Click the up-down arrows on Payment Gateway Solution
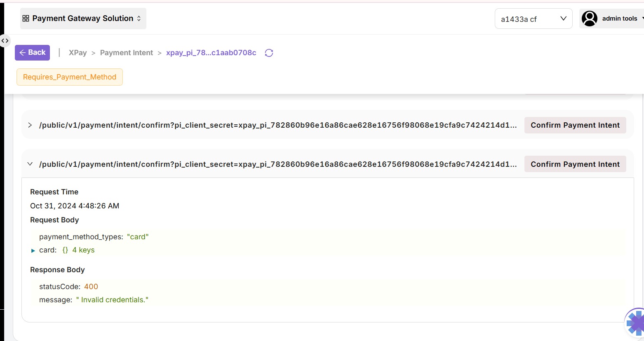The image size is (644, 341). click(139, 19)
